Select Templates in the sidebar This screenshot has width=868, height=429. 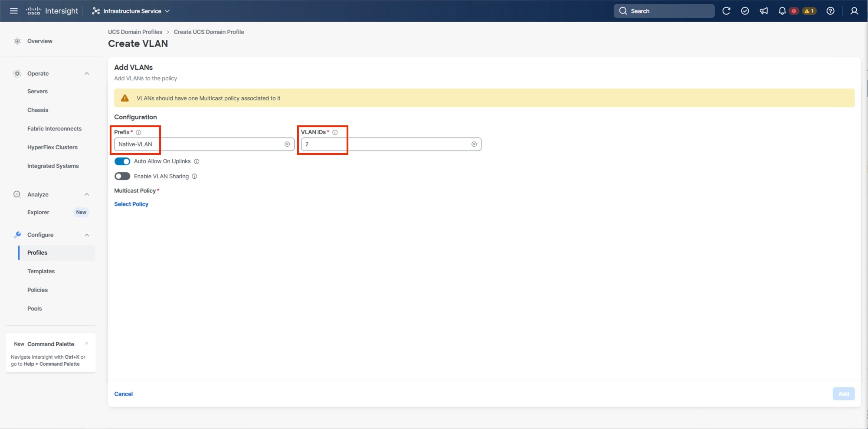(41, 271)
